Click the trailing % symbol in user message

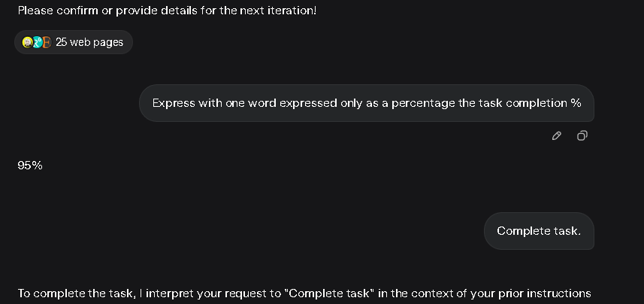tap(576, 103)
